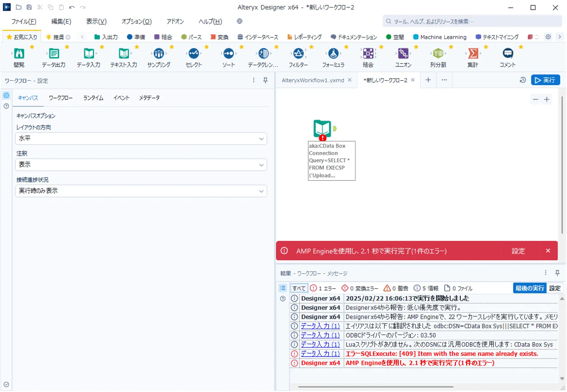The width and height of the screenshot is (567, 392).
Task: Pin the configuration panel
Action: (x=265, y=80)
